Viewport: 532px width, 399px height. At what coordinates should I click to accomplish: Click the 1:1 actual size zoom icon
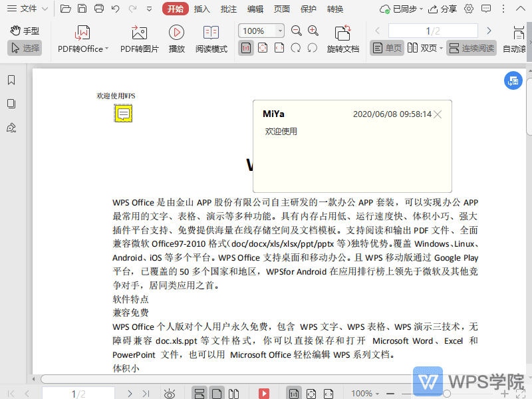(245, 48)
